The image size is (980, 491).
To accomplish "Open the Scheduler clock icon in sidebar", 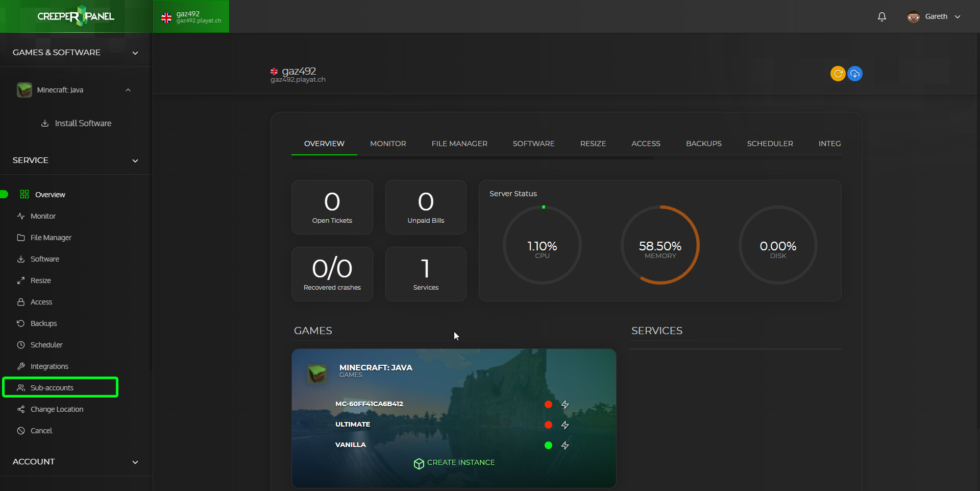I will coord(21,345).
